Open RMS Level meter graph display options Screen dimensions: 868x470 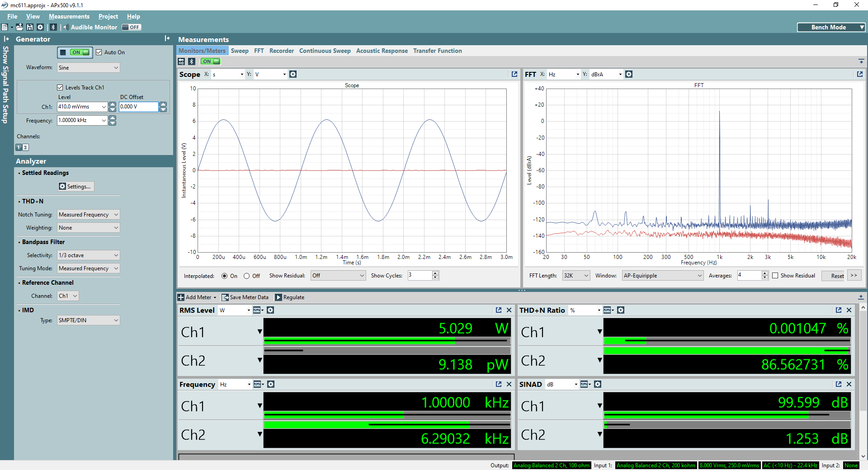click(x=258, y=310)
